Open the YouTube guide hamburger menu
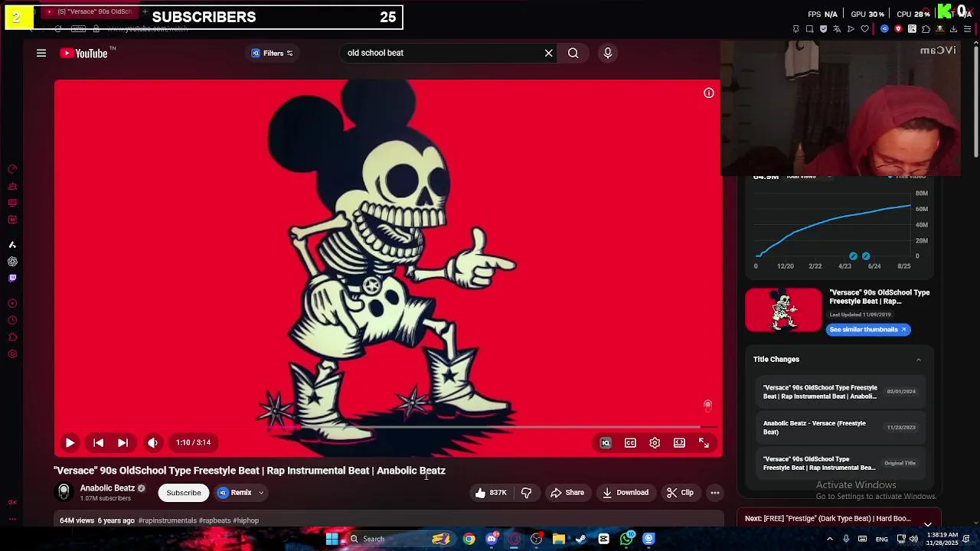 (x=41, y=53)
